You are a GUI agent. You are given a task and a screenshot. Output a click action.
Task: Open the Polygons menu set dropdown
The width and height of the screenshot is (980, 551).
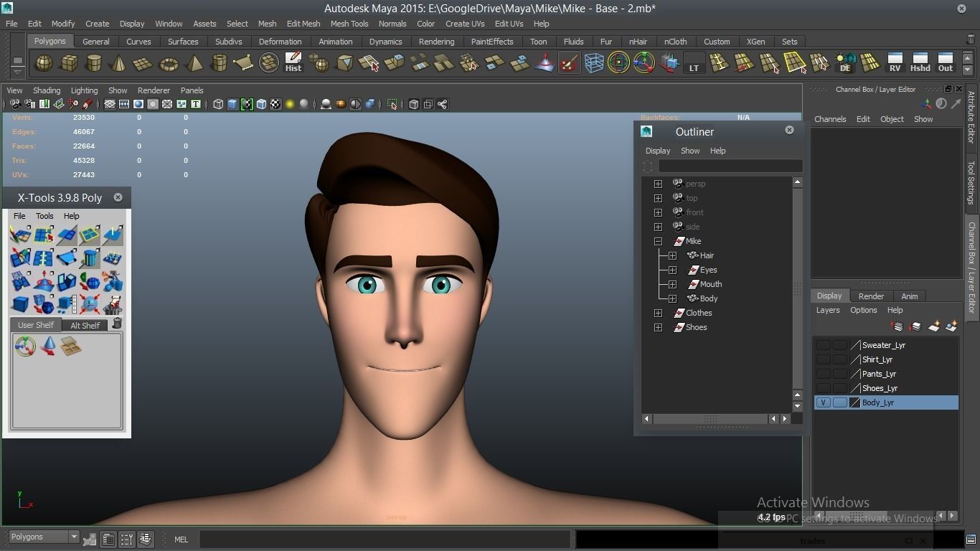click(x=44, y=537)
